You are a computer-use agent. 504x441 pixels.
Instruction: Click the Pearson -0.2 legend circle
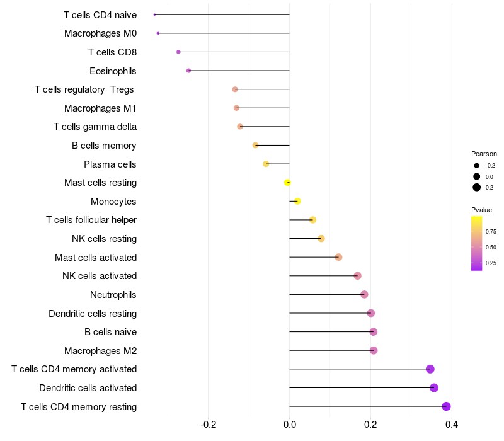coord(477,166)
